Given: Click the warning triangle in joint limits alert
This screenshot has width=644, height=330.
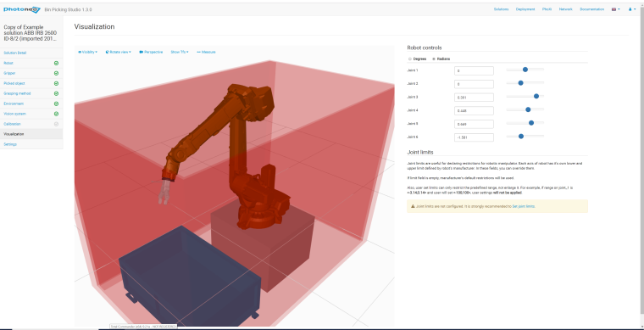Looking at the screenshot, I should (413, 206).
